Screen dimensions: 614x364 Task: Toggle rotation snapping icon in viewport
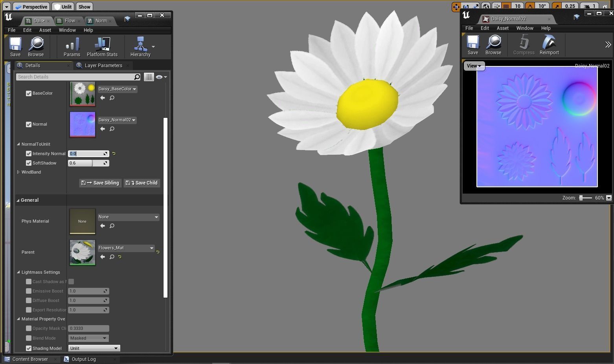click(x=530, y=6)
